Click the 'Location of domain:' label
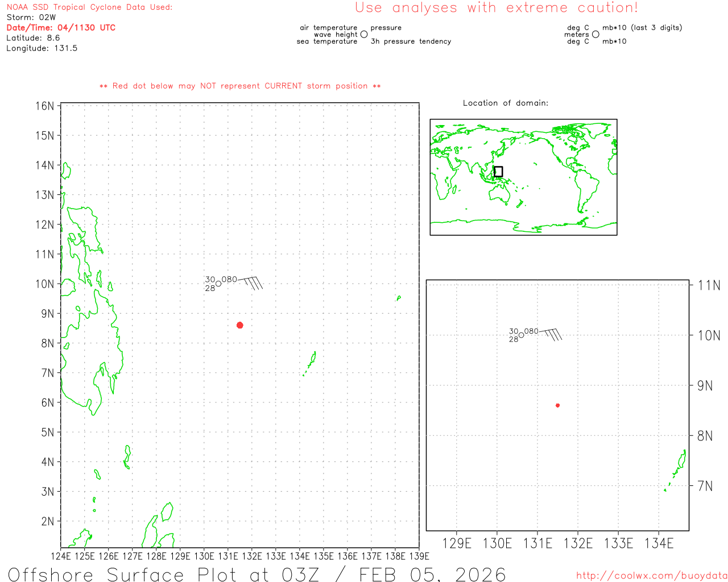 506,103
